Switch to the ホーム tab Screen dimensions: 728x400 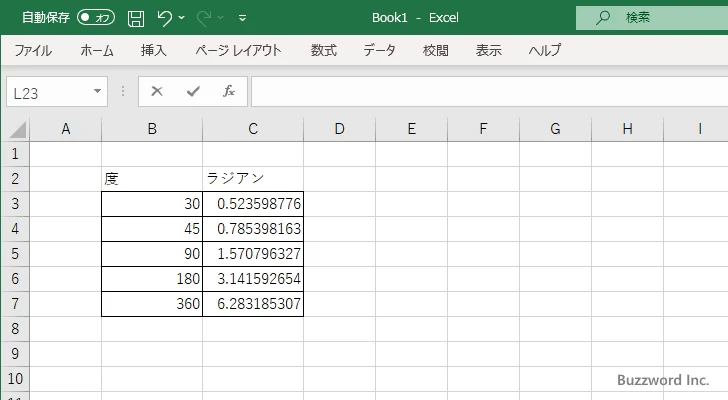coord(97,50)
